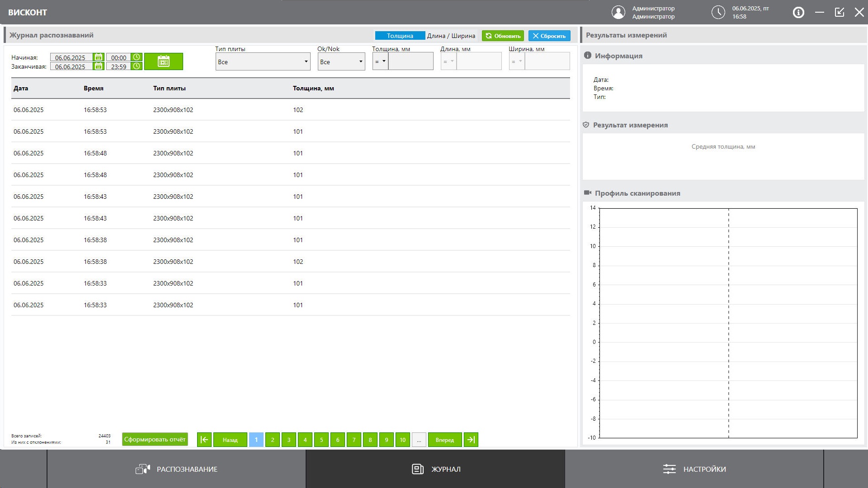Select current page 1 button
868x488 pixels.
point(256,440)
